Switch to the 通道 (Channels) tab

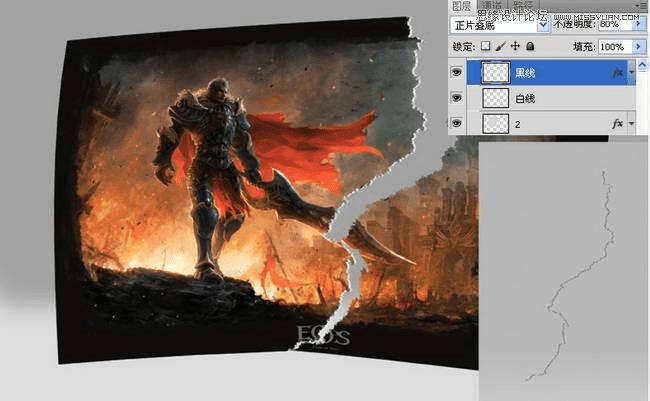tap(492, 5)
